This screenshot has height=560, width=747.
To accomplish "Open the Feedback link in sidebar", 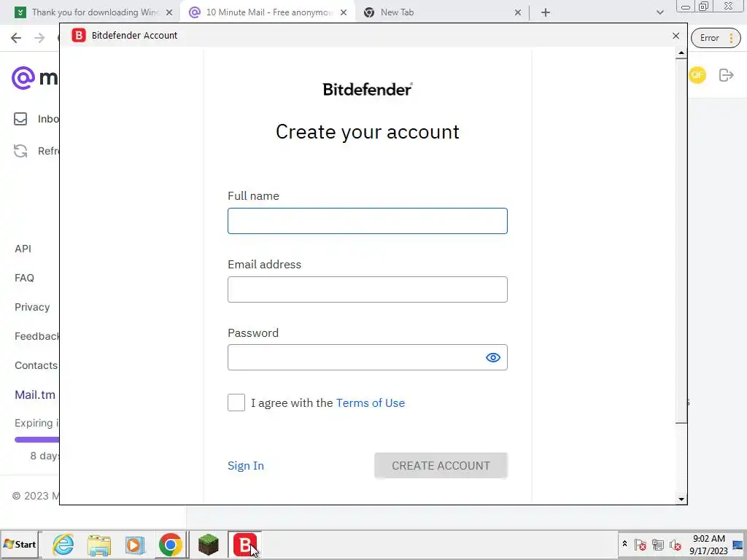I will [36, 336].
